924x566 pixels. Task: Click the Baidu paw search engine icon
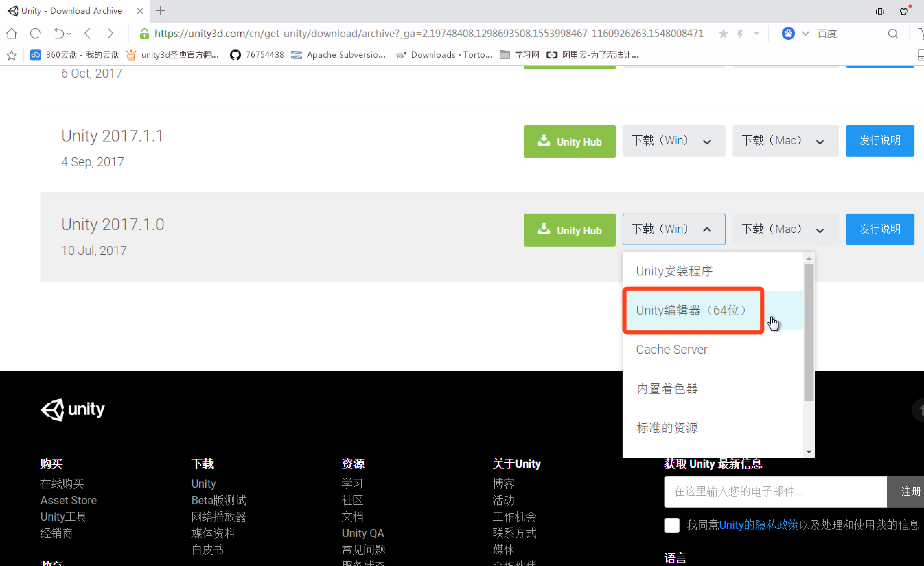tap(788, 33)
